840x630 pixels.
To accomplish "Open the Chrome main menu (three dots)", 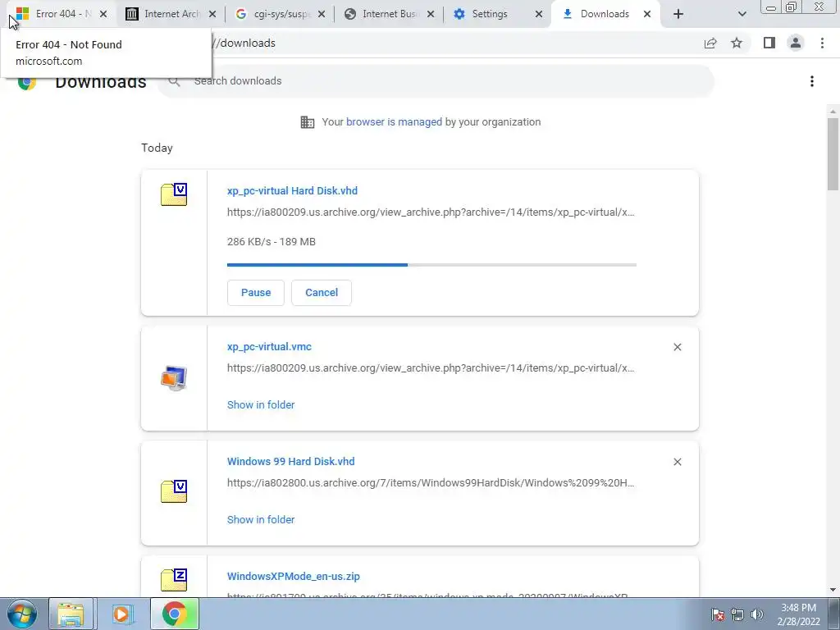I will (822, 43).
